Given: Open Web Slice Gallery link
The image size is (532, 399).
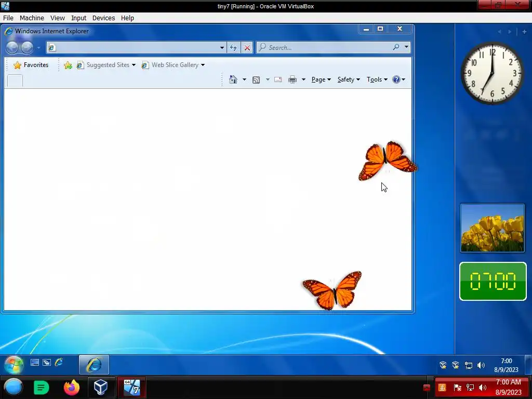Looking at the screenshot, I should [170, 65].
